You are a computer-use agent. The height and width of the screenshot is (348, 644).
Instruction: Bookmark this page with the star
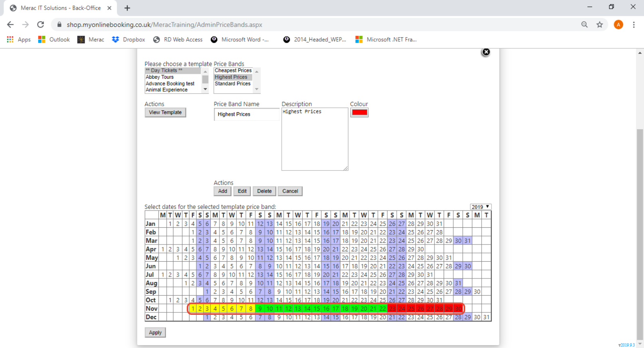[600, 25]
